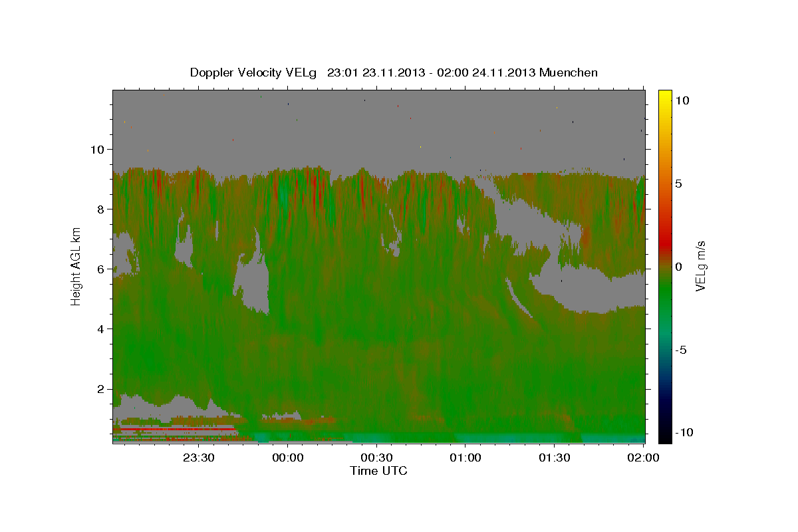Click the 00:00 time tick label

(x=289, y=458)
